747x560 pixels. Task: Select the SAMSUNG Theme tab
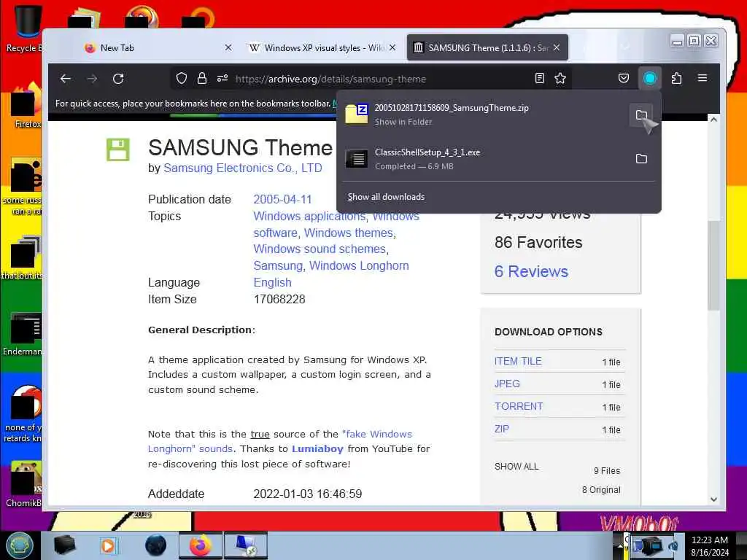point(481,47)
